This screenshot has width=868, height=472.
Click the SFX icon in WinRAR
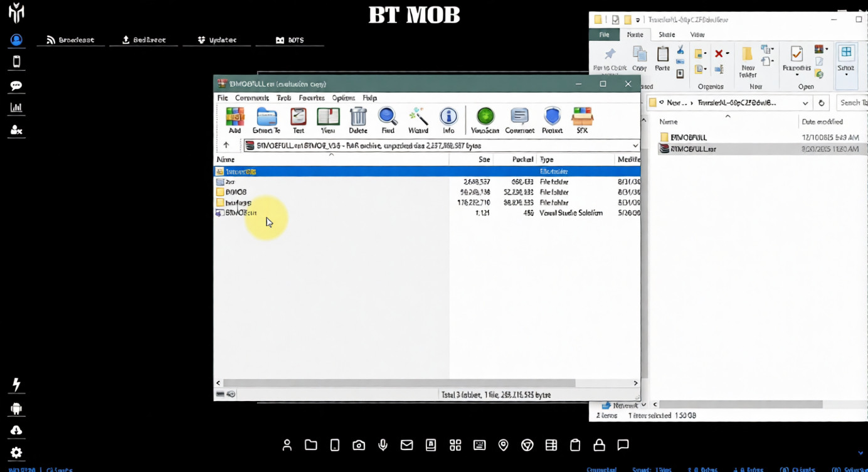[x=582, y=120]
